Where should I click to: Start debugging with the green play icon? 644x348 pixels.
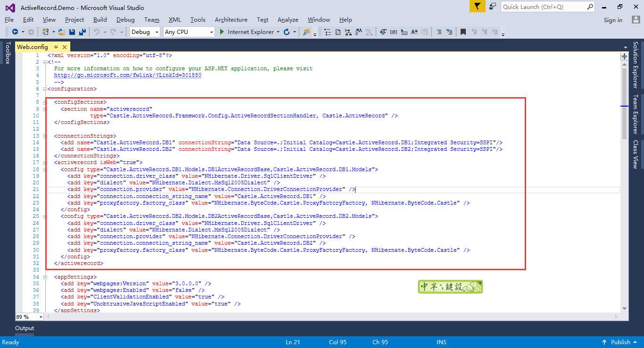click(x=222, y=32)
